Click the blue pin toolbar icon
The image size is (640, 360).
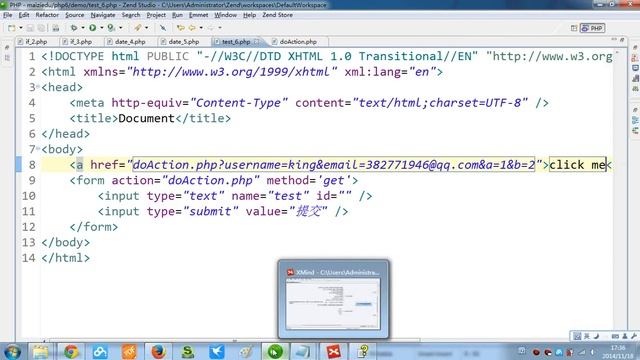163,28
